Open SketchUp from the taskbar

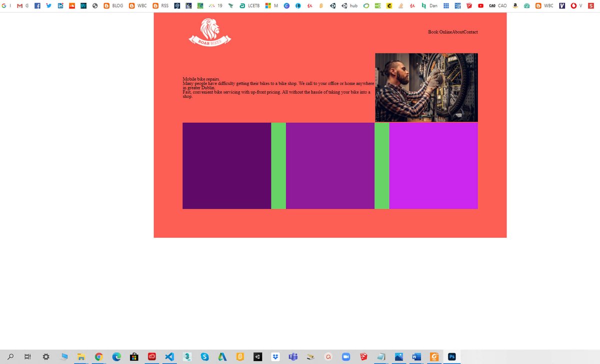363,357
